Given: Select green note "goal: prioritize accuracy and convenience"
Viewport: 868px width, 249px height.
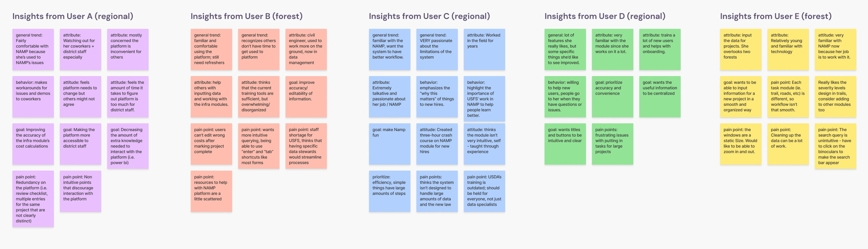Looking at the screenshot, I should [612, 97].
